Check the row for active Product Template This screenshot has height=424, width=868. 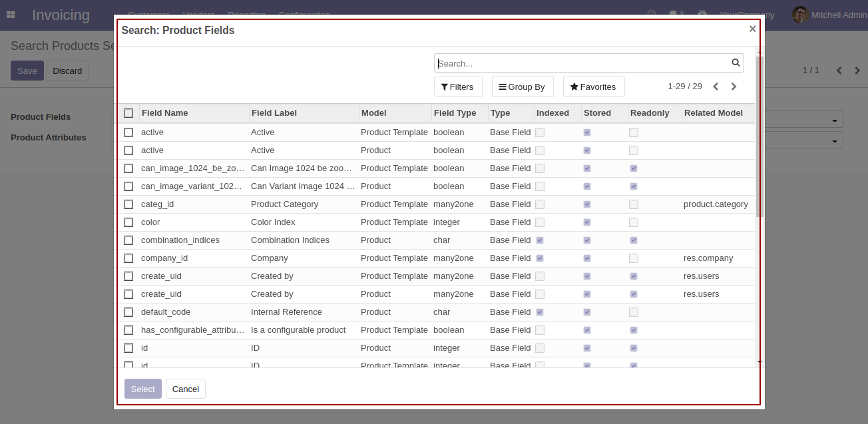tap(128, 132)
